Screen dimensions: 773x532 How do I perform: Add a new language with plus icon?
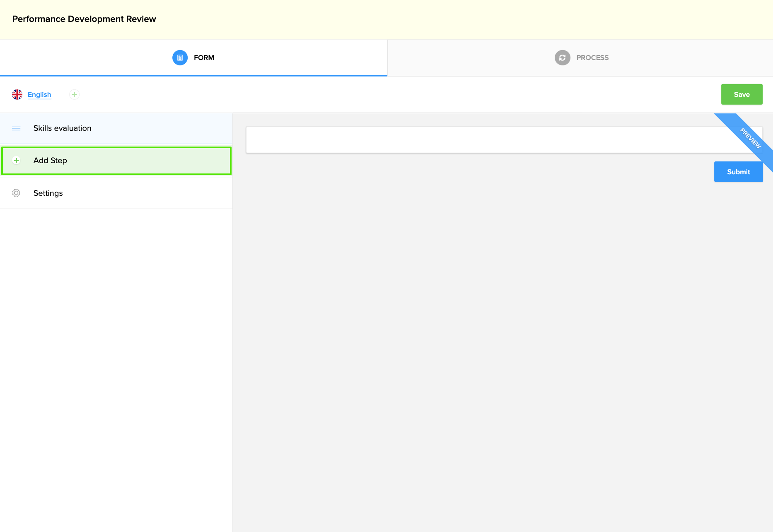pyautogui.click(x=74, y=94)
